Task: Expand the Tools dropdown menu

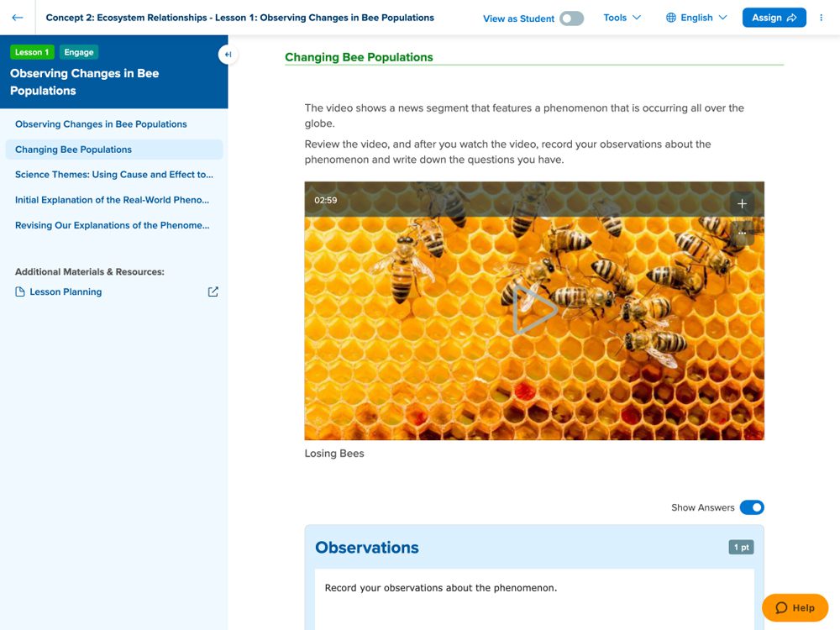Action: 622,18
